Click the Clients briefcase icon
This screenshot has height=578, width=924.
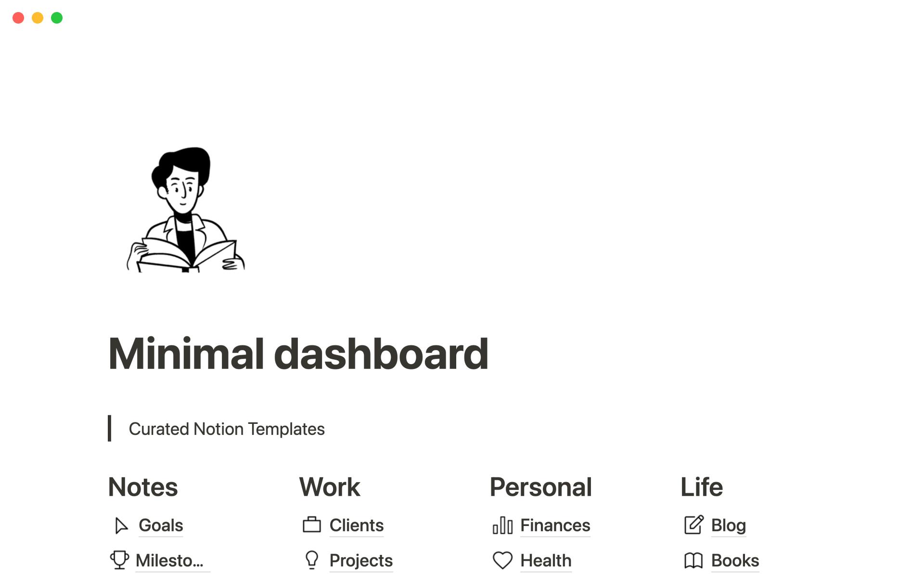[x=311, y=525]
